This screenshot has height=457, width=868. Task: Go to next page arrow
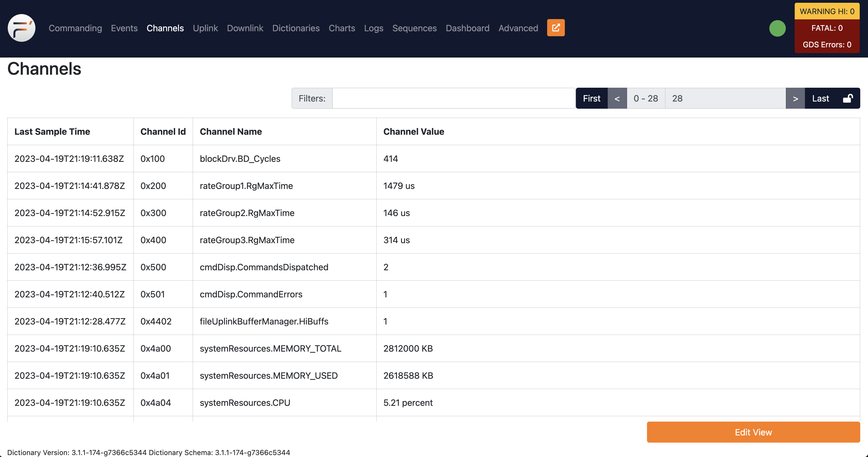click(795, 98)
